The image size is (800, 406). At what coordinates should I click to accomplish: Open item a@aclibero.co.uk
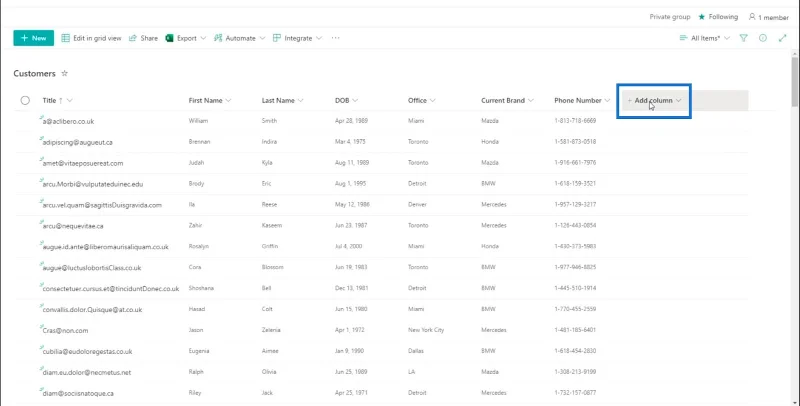coord(68,121)
